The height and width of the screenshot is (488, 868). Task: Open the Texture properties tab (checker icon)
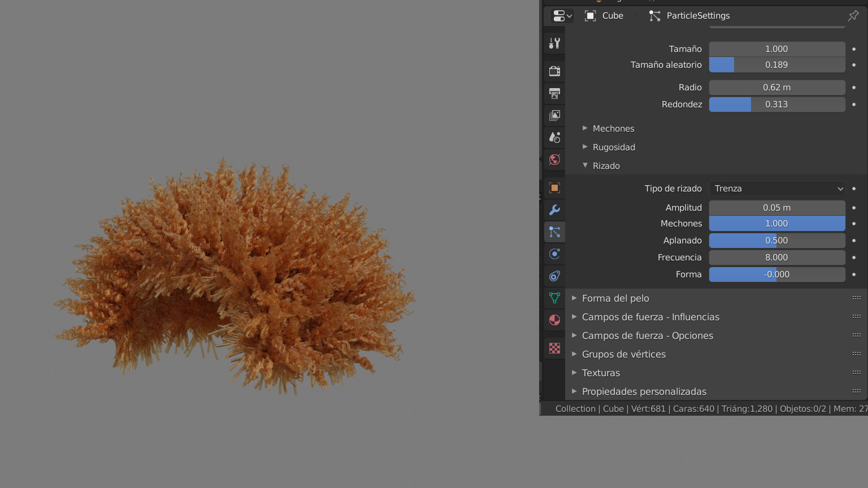(554, 348)
